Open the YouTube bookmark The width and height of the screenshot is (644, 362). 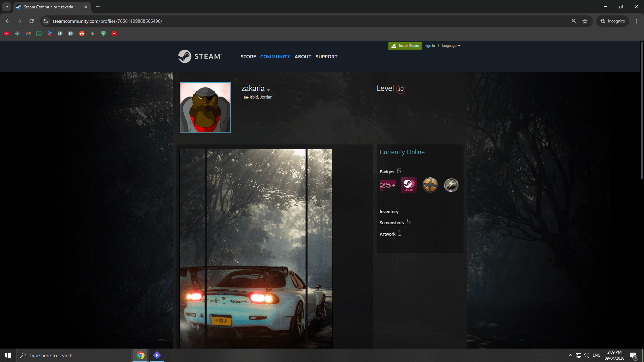pyautogui.click(x=7, y=34)
